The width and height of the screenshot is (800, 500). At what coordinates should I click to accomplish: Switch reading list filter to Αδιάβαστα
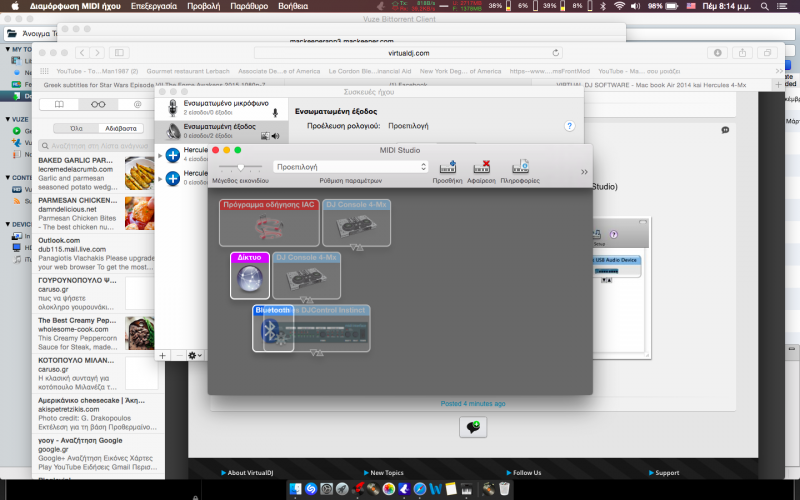(120, 129)
